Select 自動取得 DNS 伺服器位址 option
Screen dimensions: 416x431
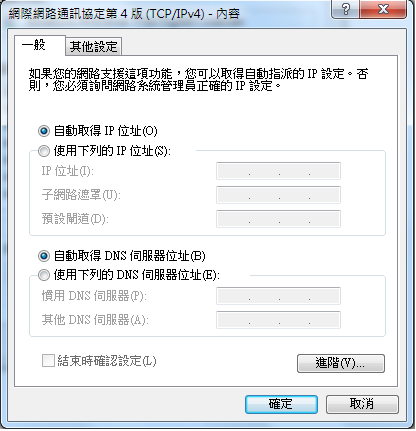tap(44, 256)
